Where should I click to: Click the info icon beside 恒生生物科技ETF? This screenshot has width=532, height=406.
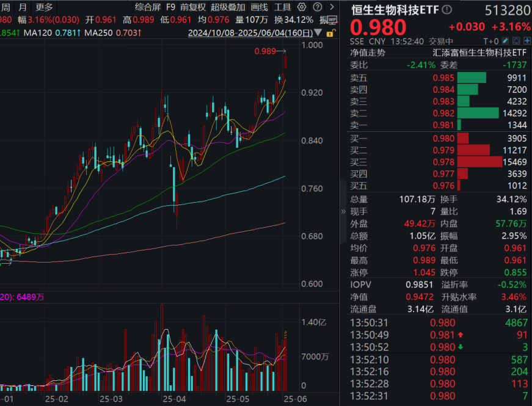click(x=447, y=10)
